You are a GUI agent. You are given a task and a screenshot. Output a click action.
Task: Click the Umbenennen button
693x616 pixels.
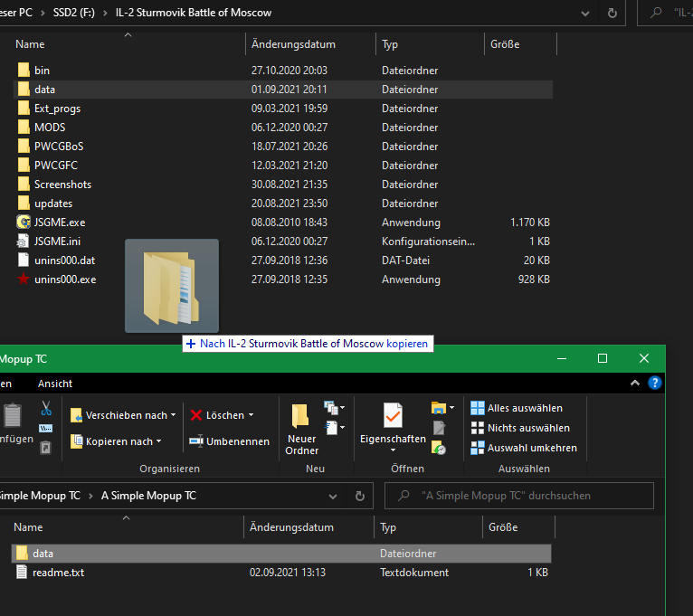click(230, 441)
